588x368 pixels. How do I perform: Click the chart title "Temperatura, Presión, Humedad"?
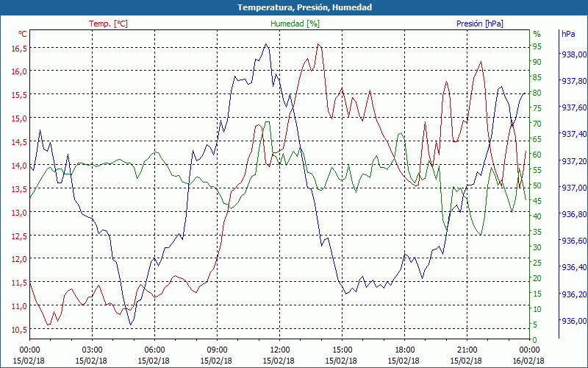tap(304, 7)
